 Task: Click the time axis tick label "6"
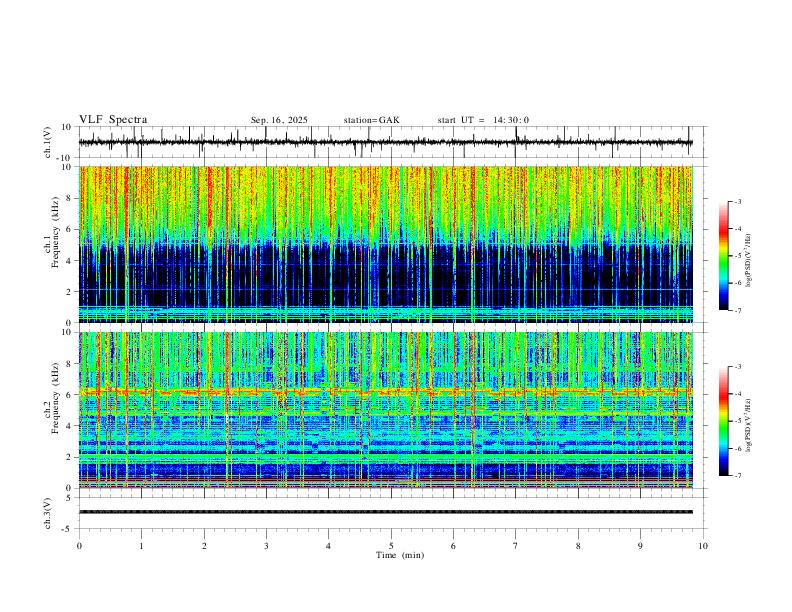pyautogui.click(x=453, y=546)
